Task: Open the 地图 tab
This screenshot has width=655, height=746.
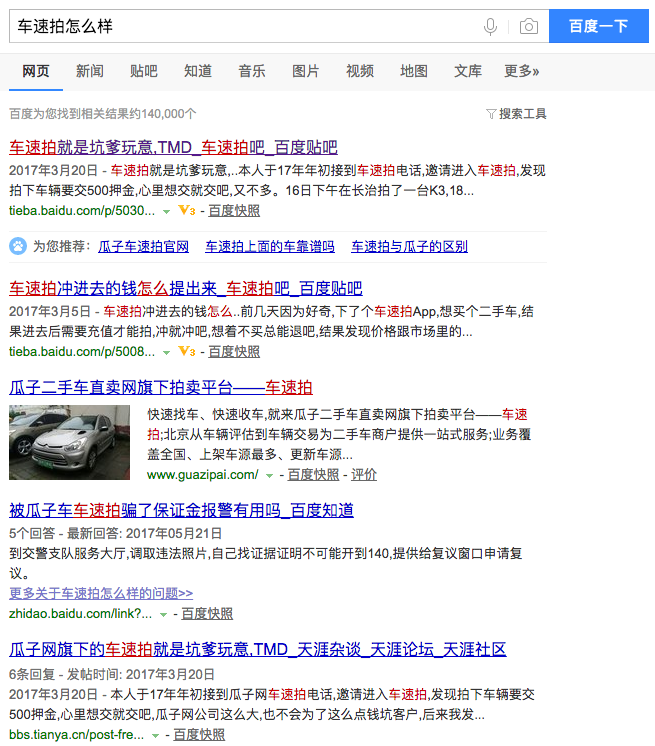Action: tap(414, 71)
